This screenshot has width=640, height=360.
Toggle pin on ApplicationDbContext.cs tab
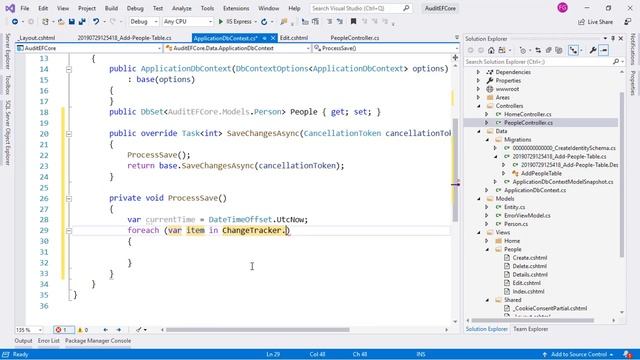click(x=264, y=38)
